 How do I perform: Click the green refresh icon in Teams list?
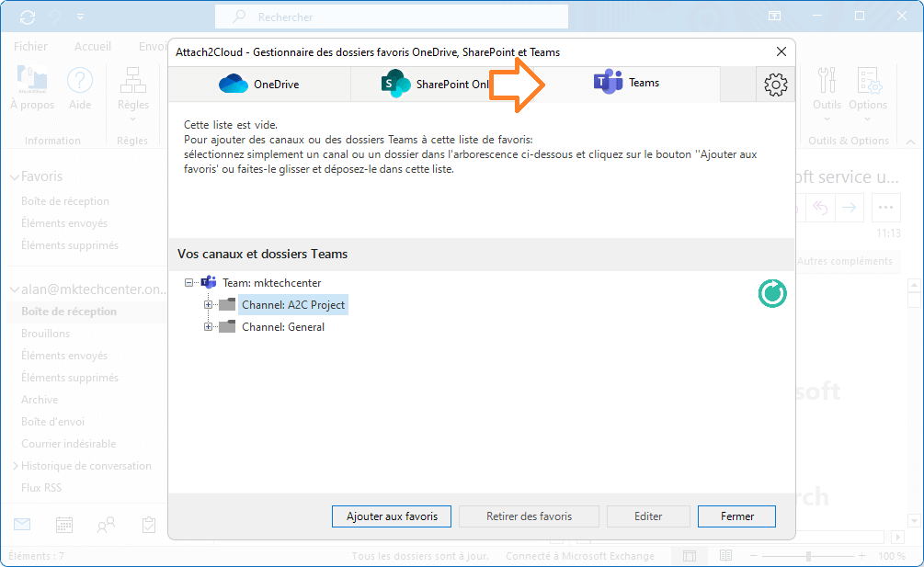point(771,293)
